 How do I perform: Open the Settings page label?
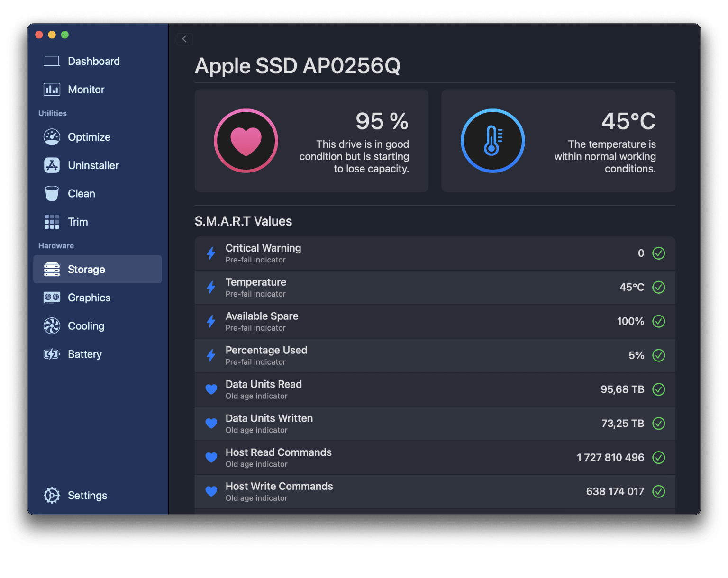tap(88, 495)
